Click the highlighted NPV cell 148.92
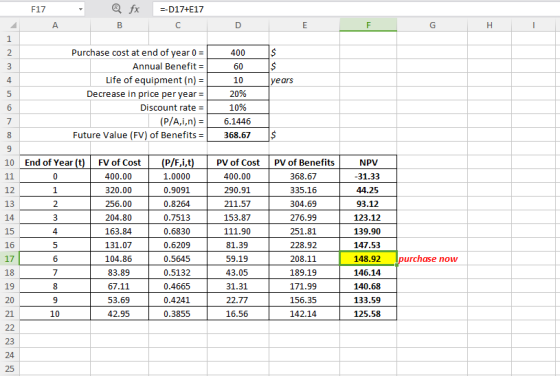The image size is (560, 376). pos(368,259)
